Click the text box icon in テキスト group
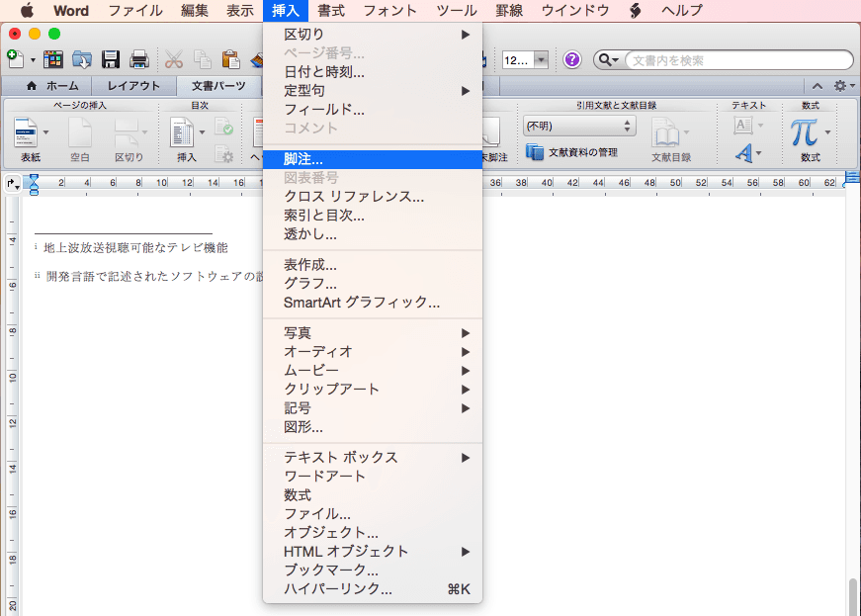861x616 pixels. (743, 126)
